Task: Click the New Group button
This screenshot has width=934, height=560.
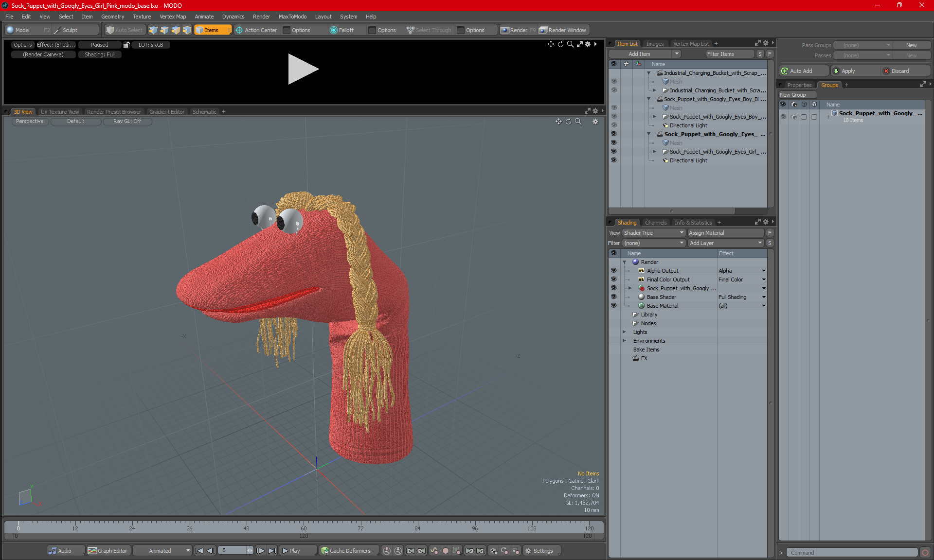Action: coord(797,95)
